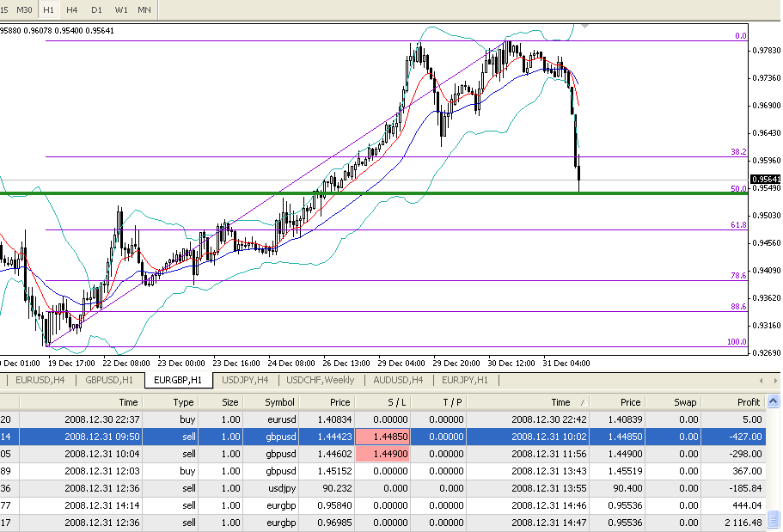This screenshot has height=532, width=783.
Task: Open the USDCHF,Weekly chart tab
Action: click(321, 380)
